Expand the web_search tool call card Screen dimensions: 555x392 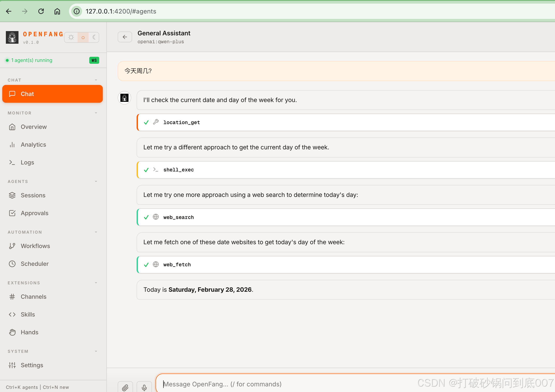179,217
